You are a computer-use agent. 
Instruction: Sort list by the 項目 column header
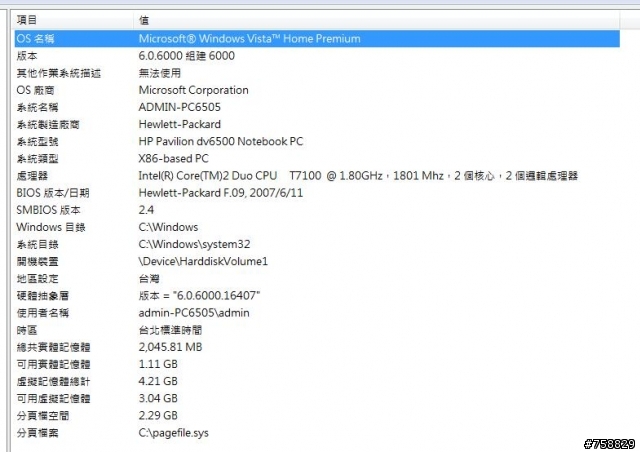click(x=73, y=20)
